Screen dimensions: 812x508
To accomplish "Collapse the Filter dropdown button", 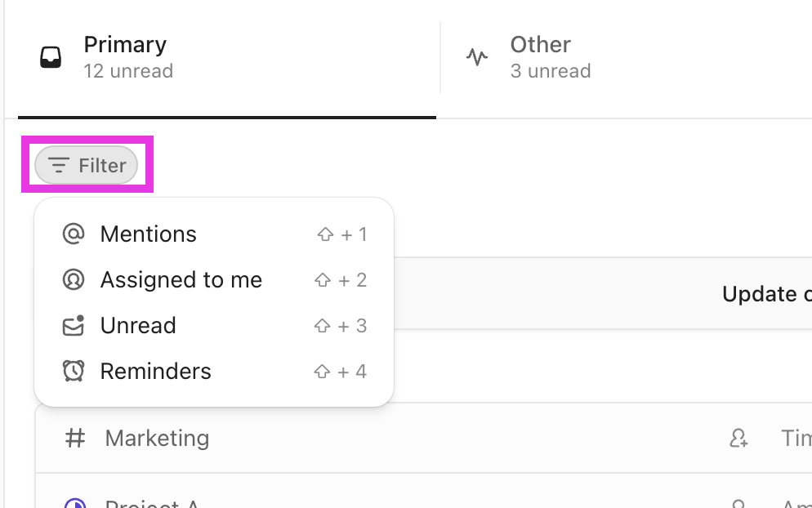I will point(87,166).
